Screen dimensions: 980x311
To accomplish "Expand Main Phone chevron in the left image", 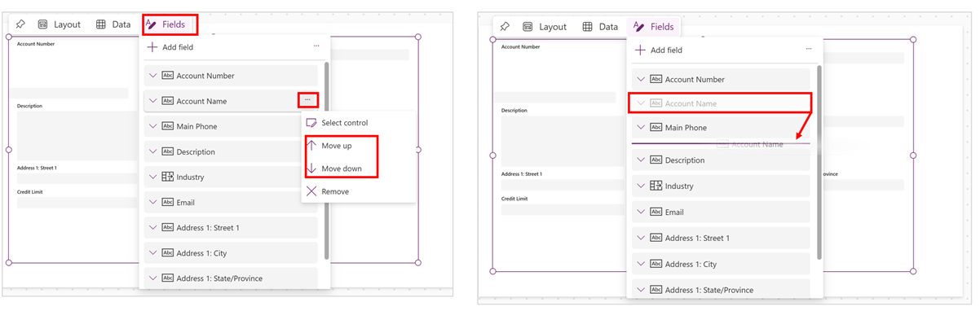I will coord(152,126).
